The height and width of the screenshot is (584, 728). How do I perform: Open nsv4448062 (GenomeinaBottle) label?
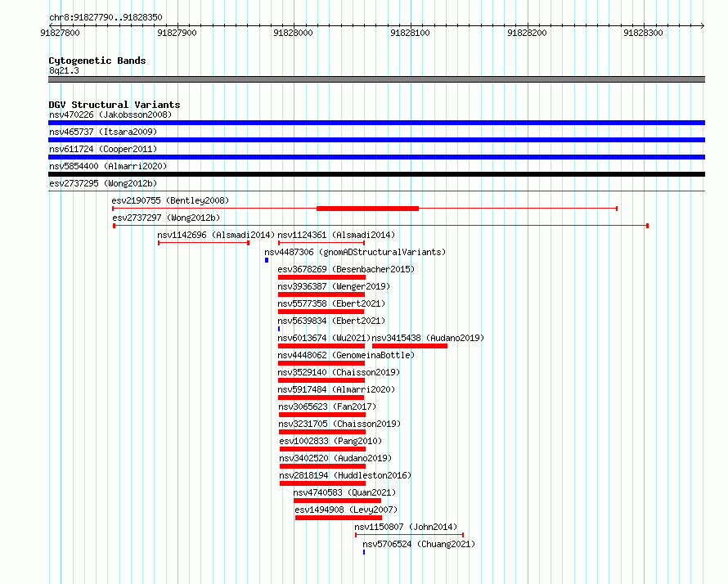coord(346,355)
